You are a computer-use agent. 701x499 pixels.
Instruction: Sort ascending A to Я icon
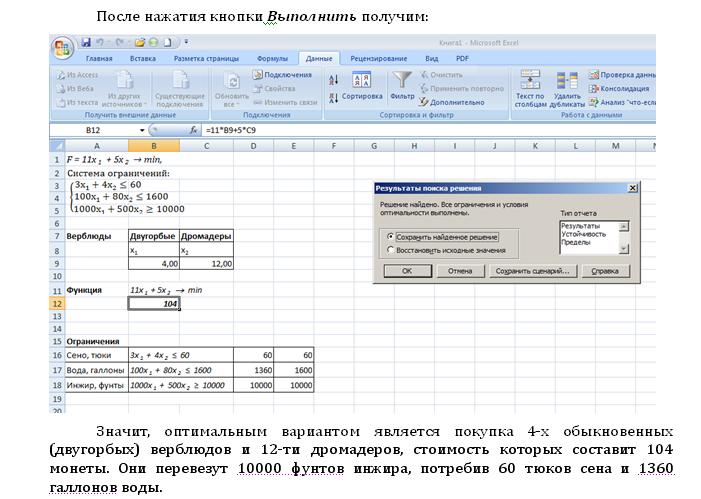pos(334,80)
